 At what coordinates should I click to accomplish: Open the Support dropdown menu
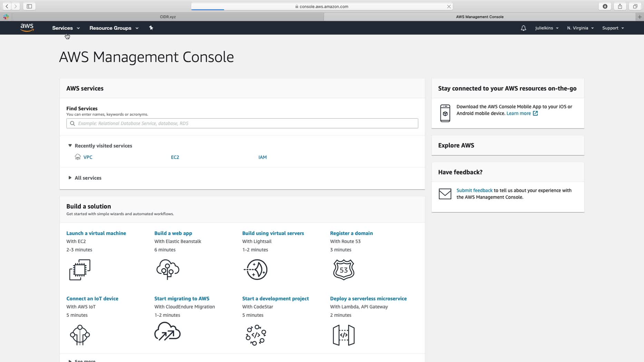pos(613,28)
